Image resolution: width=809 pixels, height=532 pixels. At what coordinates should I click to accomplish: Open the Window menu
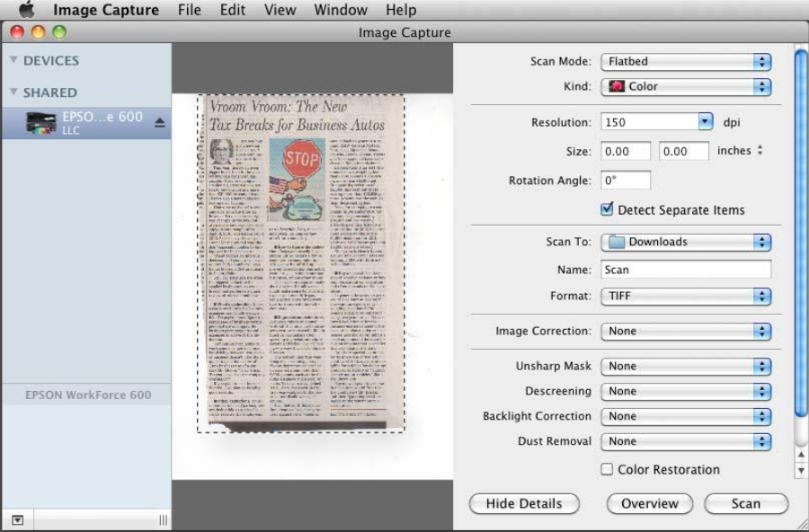[340, 10]
